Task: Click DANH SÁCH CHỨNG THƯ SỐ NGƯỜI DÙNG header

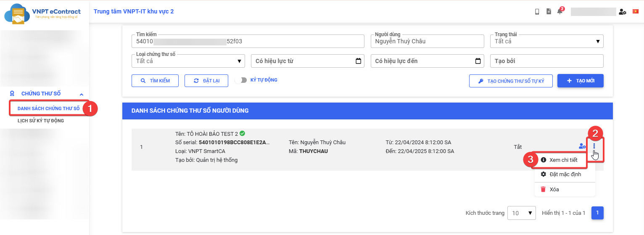Action: (190, 111)
